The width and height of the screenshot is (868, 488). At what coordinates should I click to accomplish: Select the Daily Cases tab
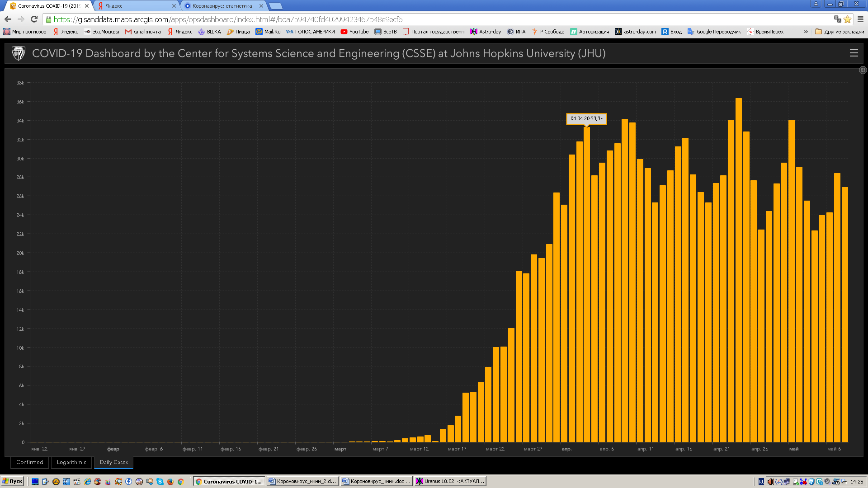click(x=113, y=462)
